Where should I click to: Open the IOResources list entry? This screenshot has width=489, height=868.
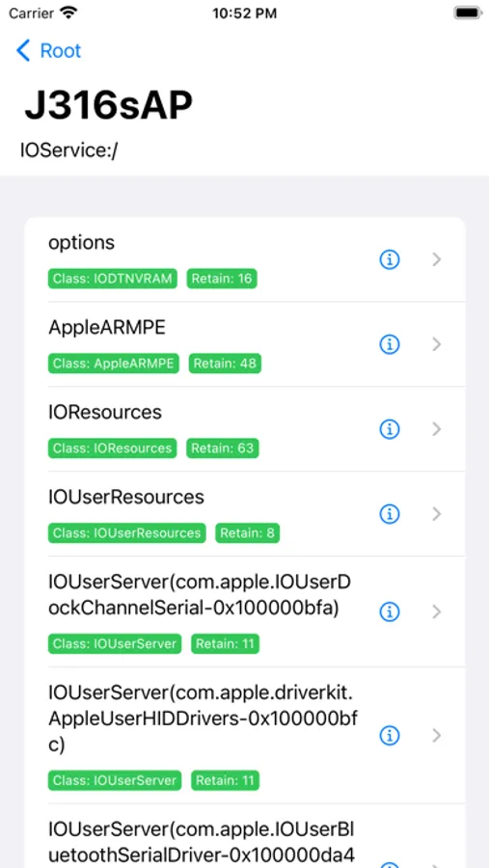244,429
